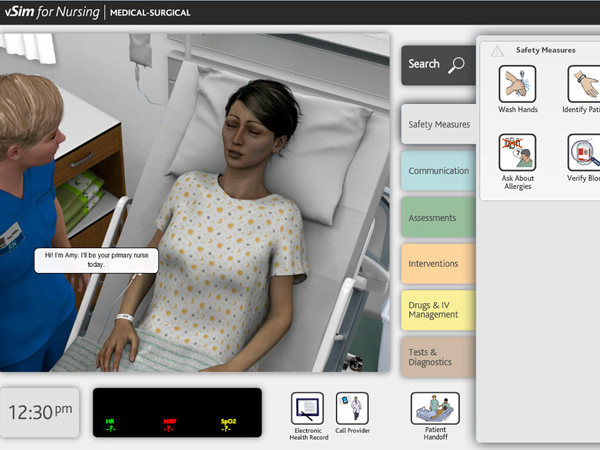This screenshot has height=450, width=600.
Task: Select the Identify Patient icon
Action: click(x=584, y=84)
